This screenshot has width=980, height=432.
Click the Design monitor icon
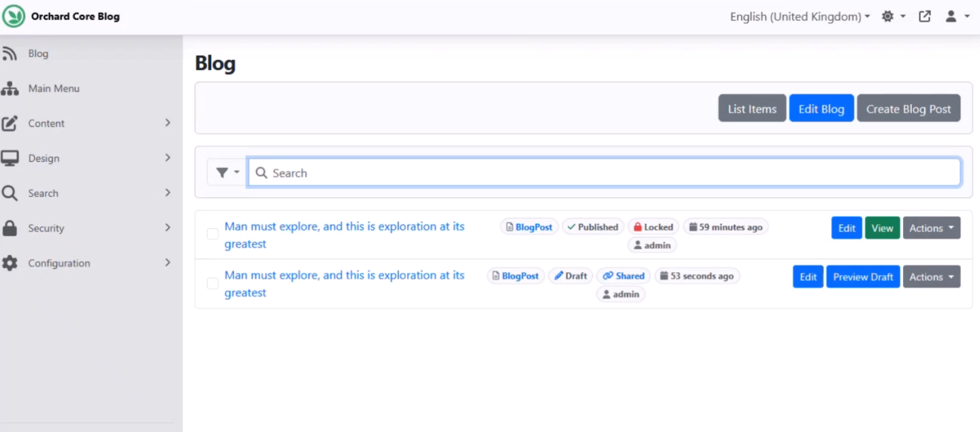pyautogui.click(x=10, y=159)
